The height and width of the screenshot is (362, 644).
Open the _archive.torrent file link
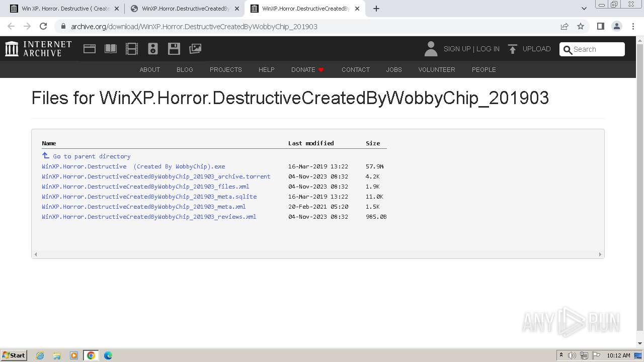click(156, 176)
